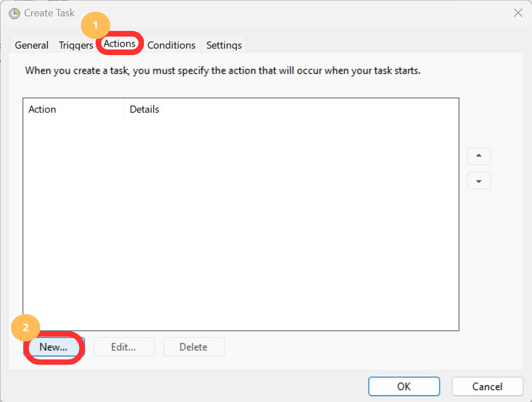Click the orange badge labeled 2
Image resolution: width=532 pixels, height=402 pixels.
(x=25, y=328)
